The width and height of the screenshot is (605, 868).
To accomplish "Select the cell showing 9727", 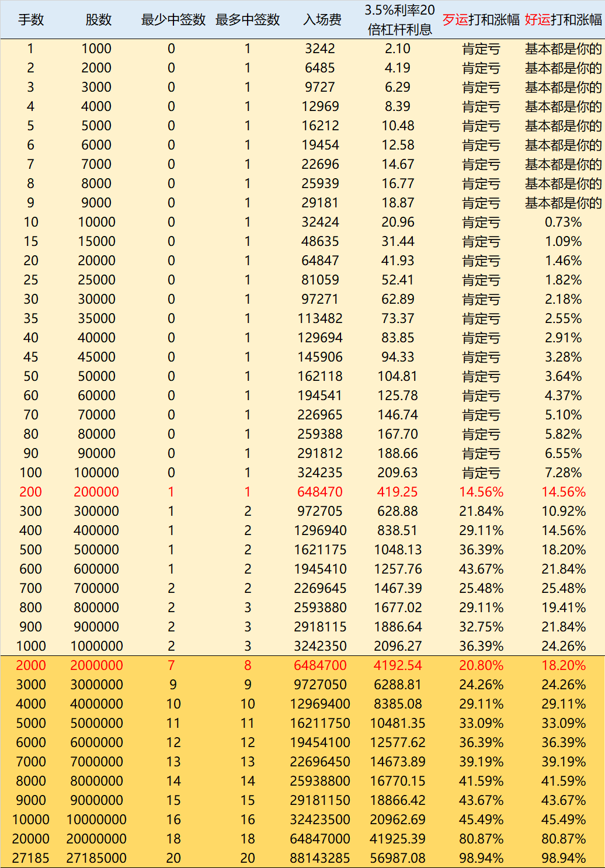I will pyautogui.click(x=320, y=87).
